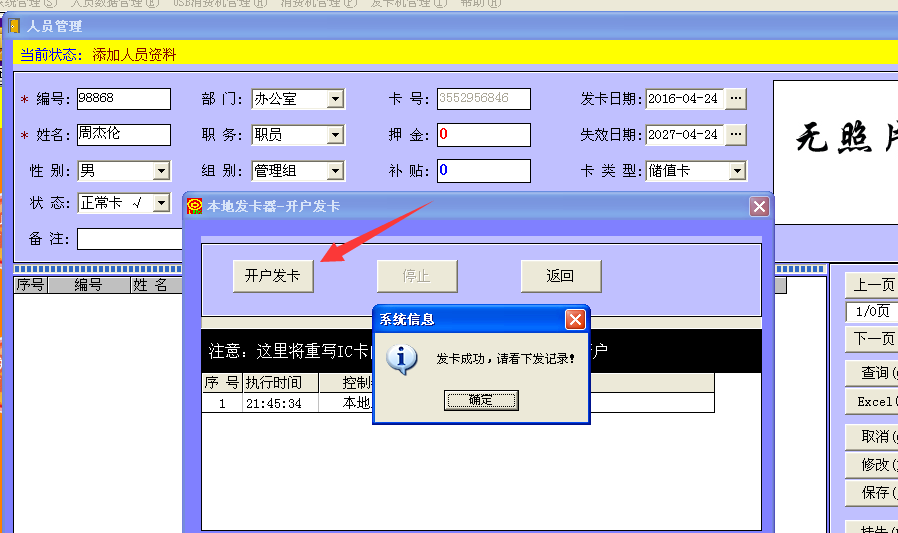Image resolution: width=898 pixels, height=533 pixels.
Task: Click the 人员管理 window title icon
Action: click(x=14, y=26)
